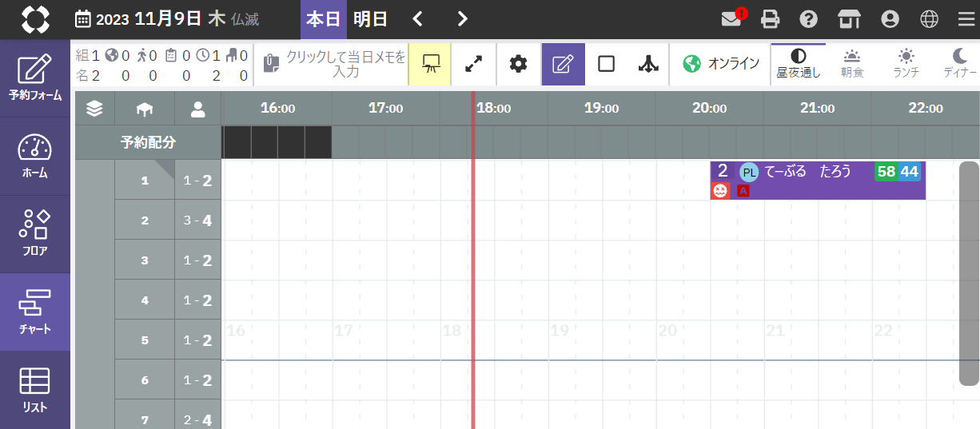Open the hamburger menu
This screenshot has height=429, width=980.
pos(966,19)
